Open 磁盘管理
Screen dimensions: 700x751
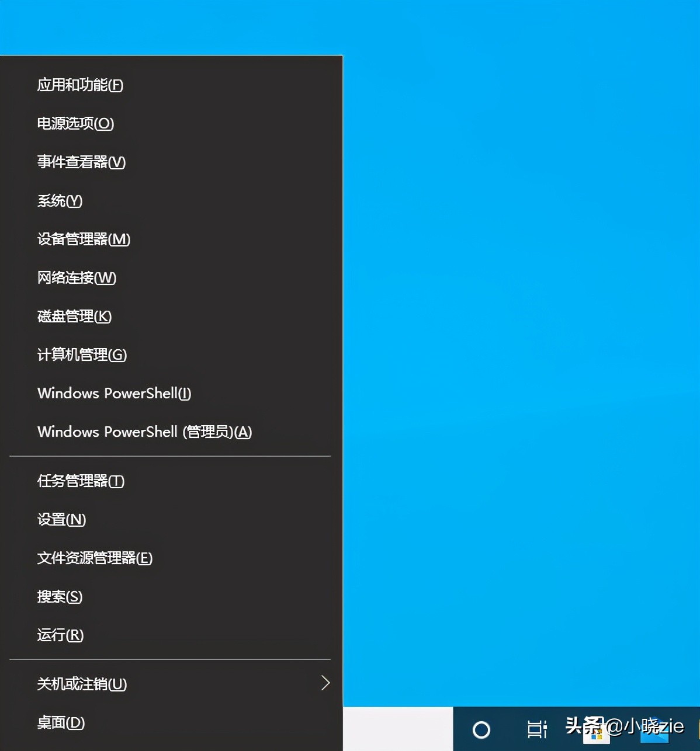tap(73, 316)
